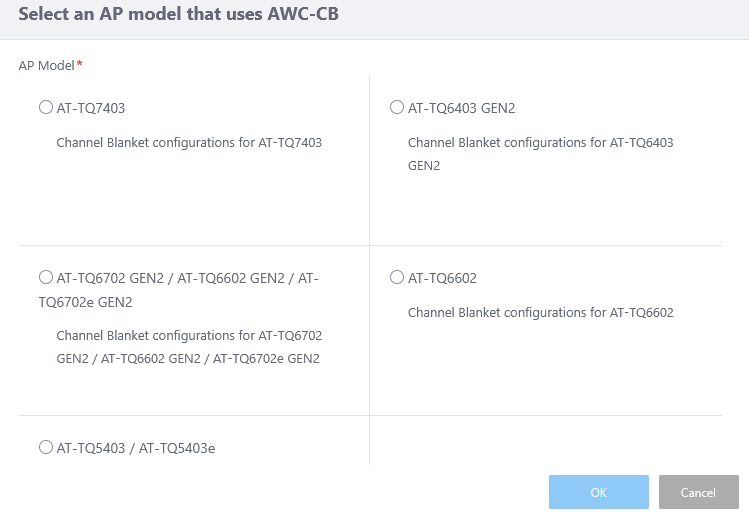Click the AT-TQ5403 / AT-TQ5403e name label
Screen dimensions: 749x524
(x=136, y=448)
